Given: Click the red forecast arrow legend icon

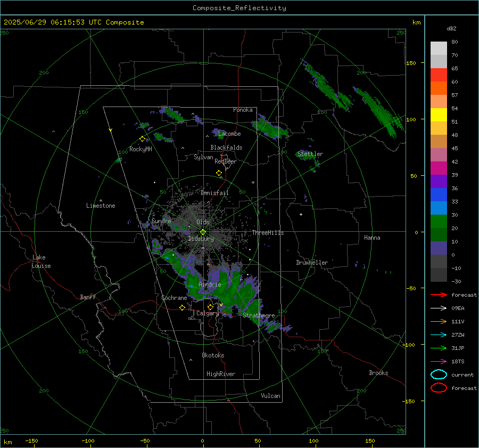Looking at the screenshot, I should 439,295.
